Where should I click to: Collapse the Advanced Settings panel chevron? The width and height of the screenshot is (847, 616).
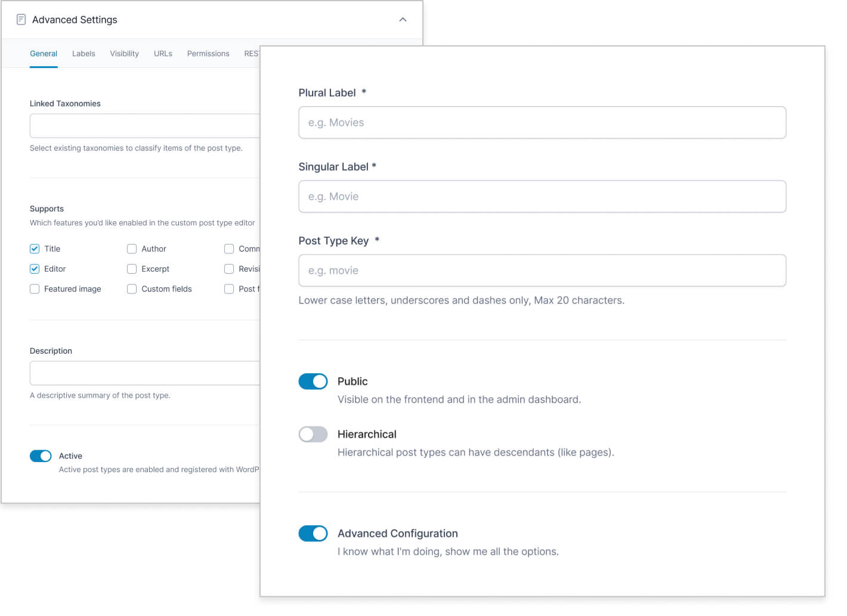click(403, 20)
